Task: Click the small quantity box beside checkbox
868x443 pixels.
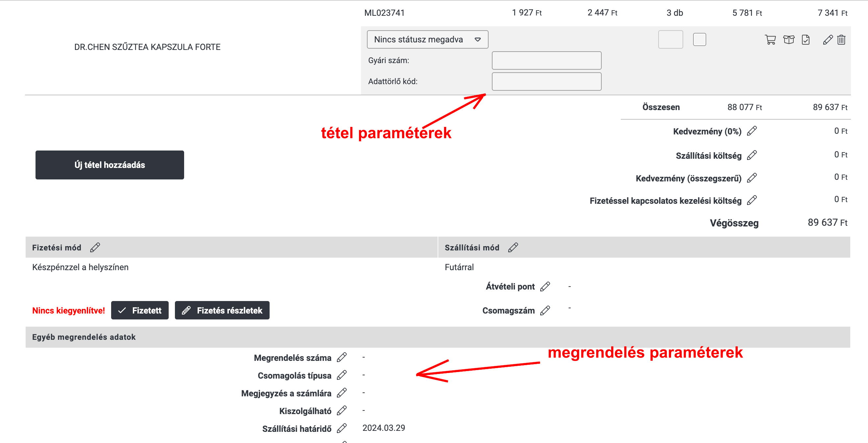Action: 670,39
